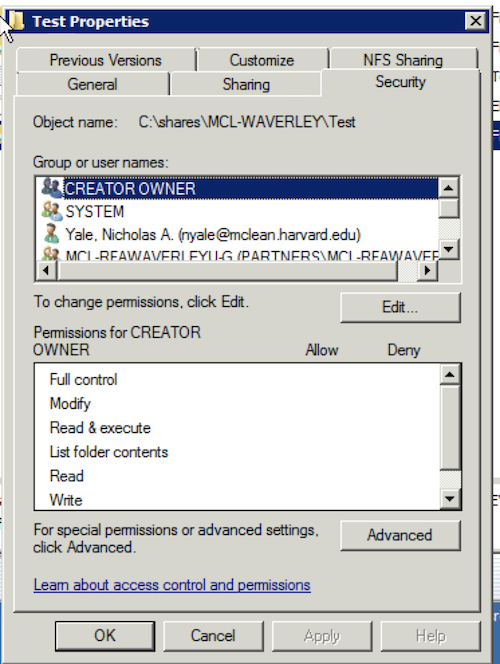The height and width of the screenshot is (664, 500).
Task: Select the SYSTEM group icon
Action: (52, 211)
